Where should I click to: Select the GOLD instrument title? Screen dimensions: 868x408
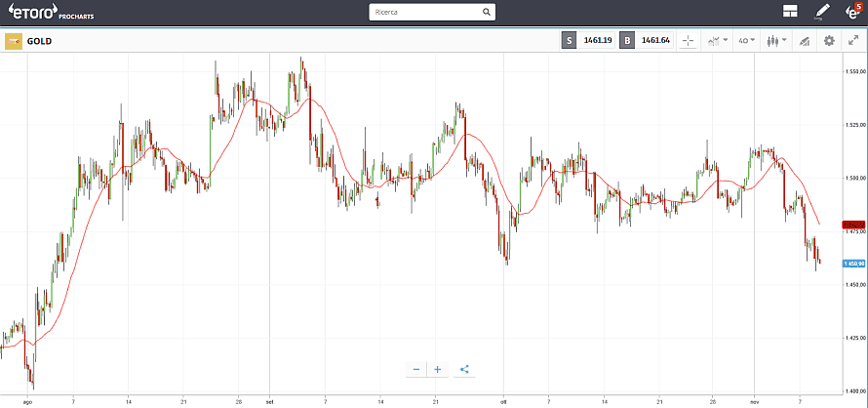point(40,42)
